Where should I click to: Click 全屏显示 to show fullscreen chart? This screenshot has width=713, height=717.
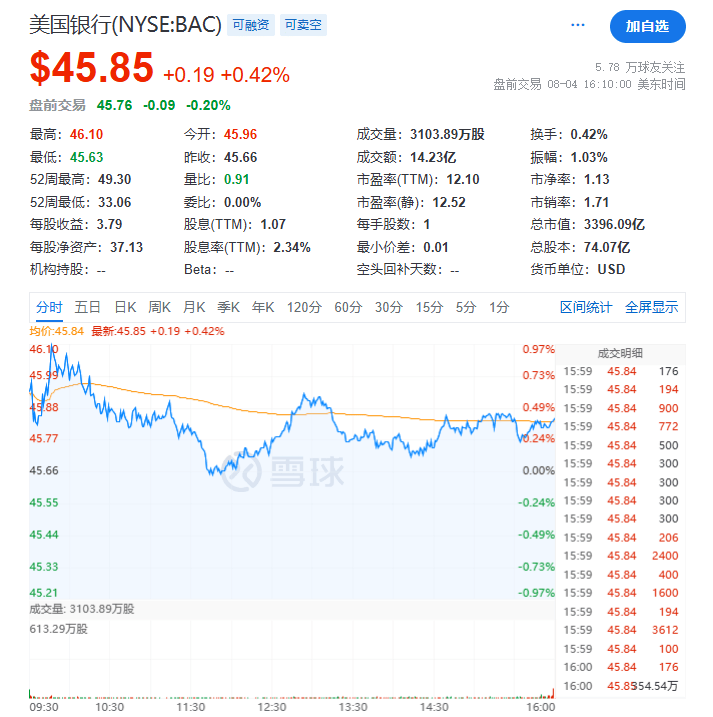pos(651,307)
